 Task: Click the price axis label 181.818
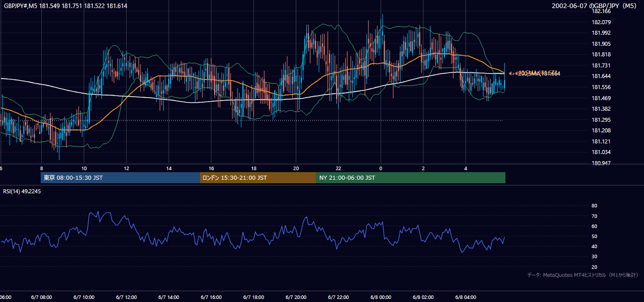click(x=601, y=54)
